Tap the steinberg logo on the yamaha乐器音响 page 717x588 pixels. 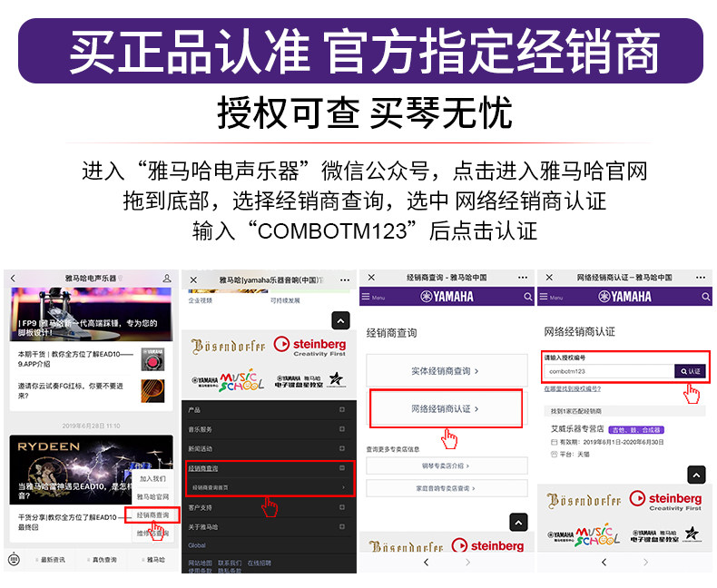point(310,346)
